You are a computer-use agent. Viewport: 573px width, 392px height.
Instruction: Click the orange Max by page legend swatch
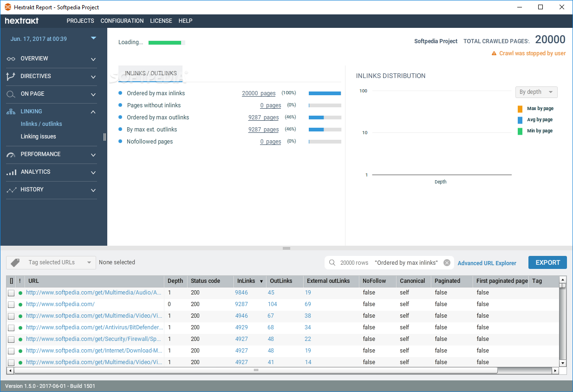tap(520, 109)
